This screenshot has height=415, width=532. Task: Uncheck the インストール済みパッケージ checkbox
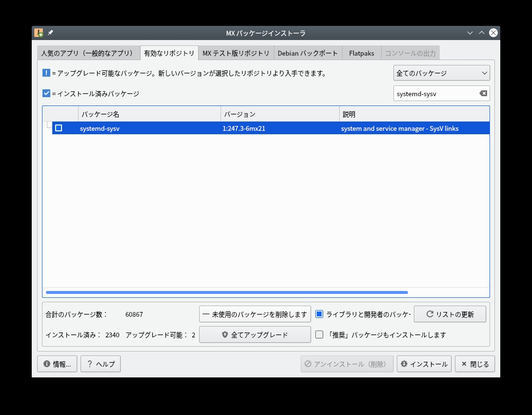47,93
